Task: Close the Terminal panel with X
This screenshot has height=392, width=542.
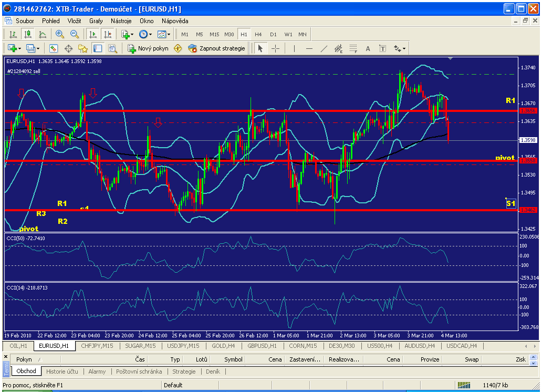Action: click(6, 356)
